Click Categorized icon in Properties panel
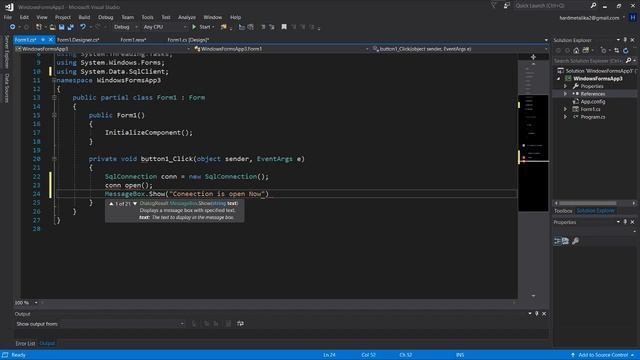This screenshot has height=360, width=640. (557, 241)
